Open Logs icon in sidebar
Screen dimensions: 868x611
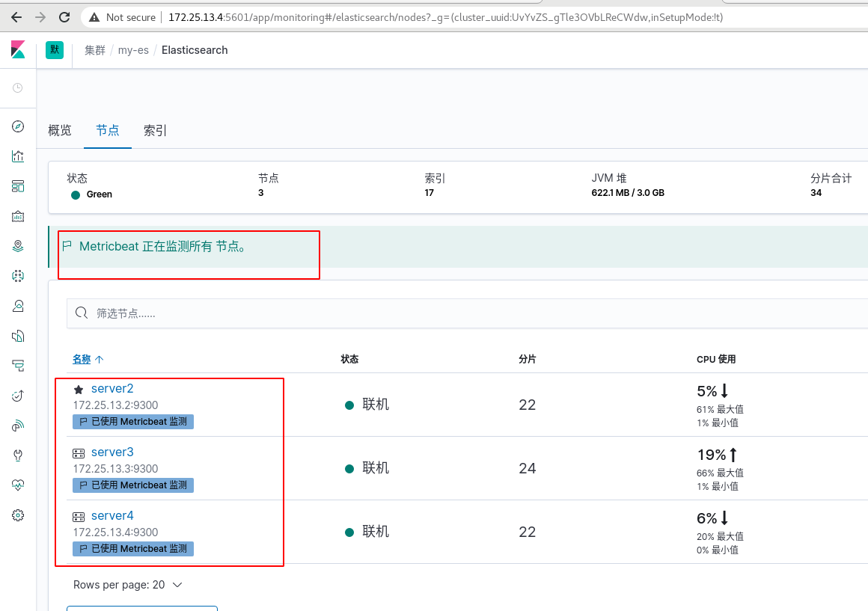click(x=18, y=336)
